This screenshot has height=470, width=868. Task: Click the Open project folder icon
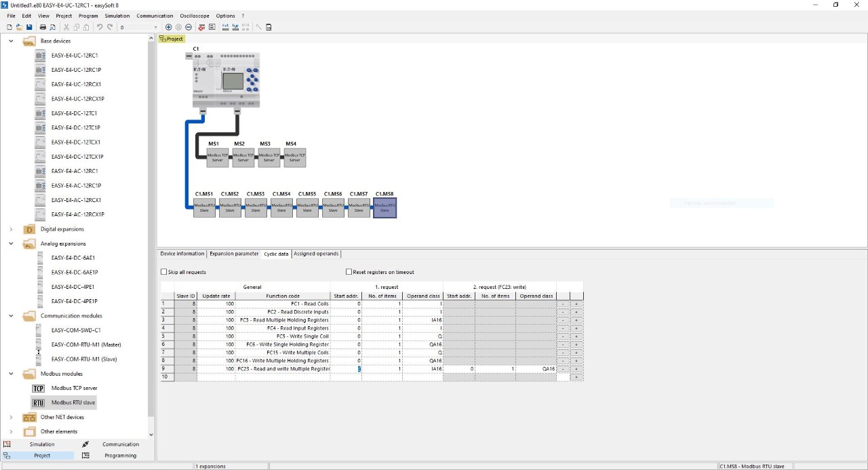click(20, 27)
